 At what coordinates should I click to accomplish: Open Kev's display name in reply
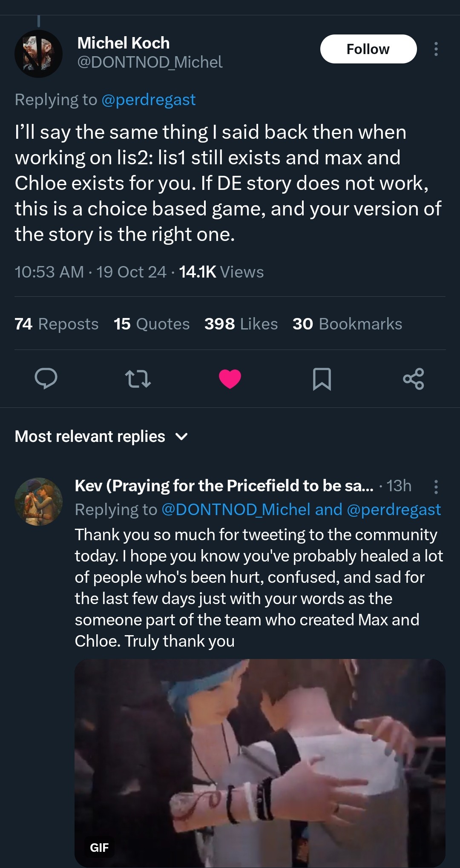pyautogui.click(x=224, y=486)
